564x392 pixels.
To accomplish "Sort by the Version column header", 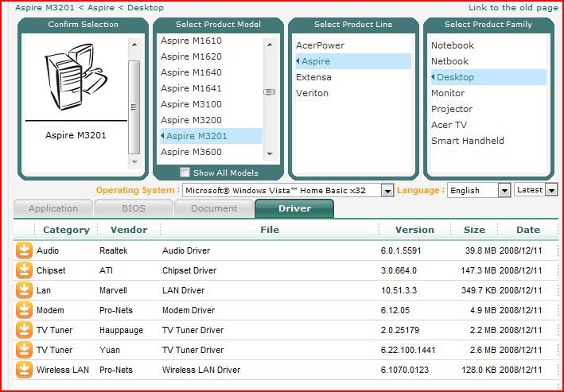I will click(x=414, y=230).
